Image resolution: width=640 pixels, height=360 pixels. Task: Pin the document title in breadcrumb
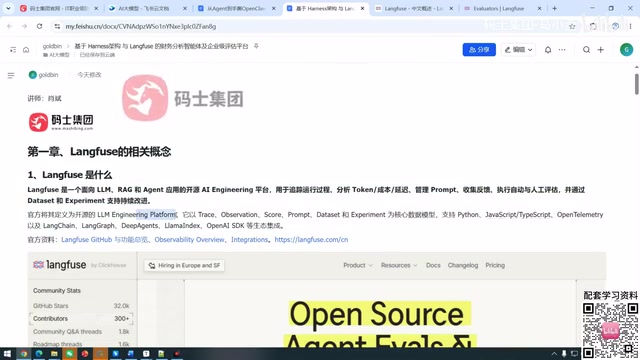(256, 46)
